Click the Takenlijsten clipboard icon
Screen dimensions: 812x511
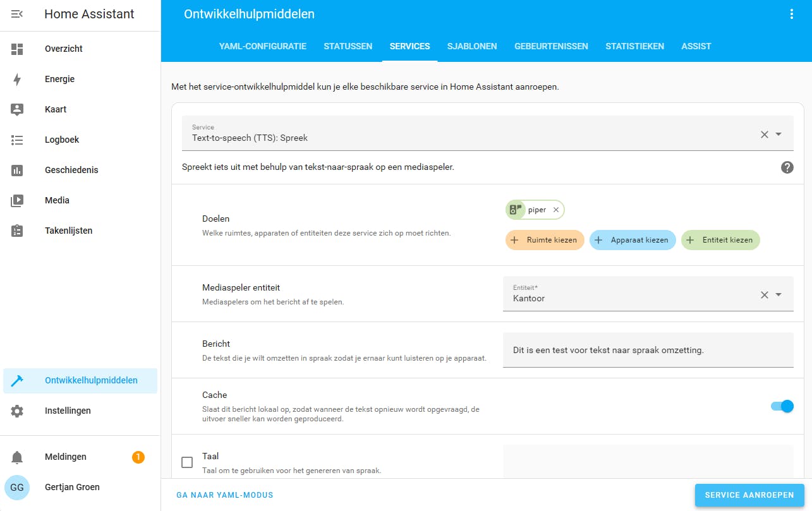17,231
